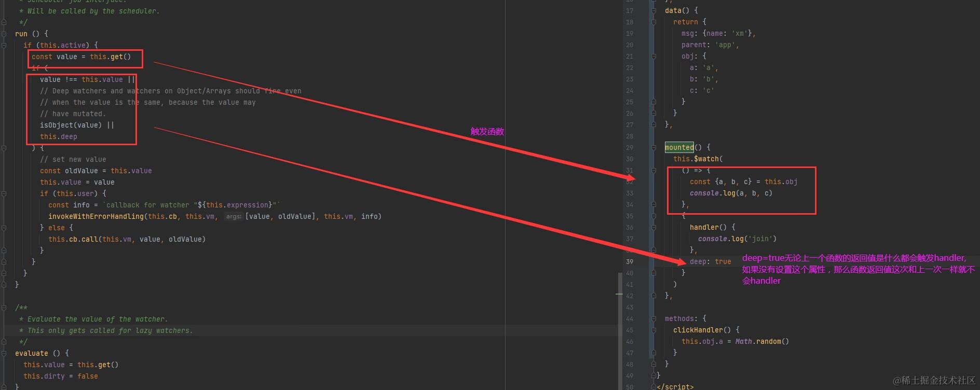The image size is (980, 390).
Task: Collapse the methods block on line 44
Action: tap(654, 319)
